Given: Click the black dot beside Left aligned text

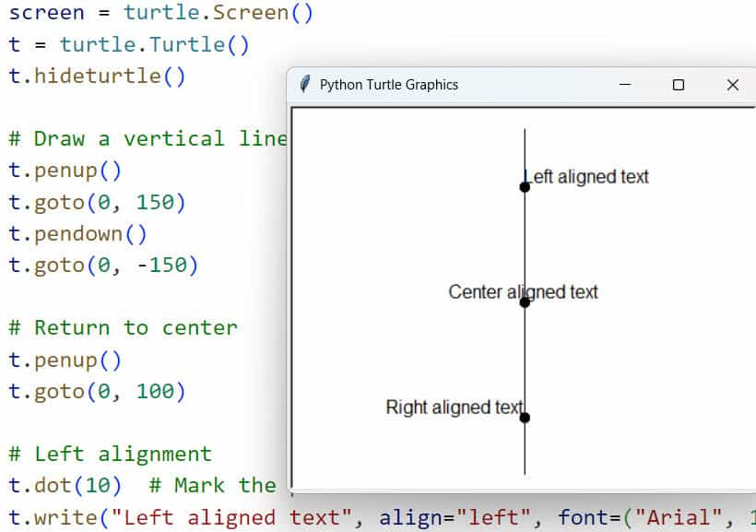Looking at the screenshot, I should click(525, 187).
